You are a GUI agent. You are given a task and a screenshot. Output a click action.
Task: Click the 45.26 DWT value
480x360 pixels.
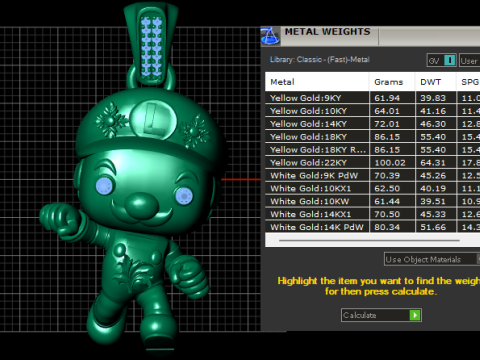click(433, 176)
